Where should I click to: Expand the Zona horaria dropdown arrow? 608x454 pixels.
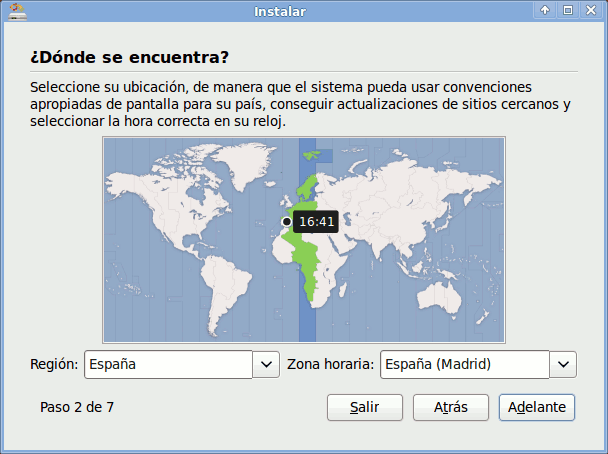point(563,364)
